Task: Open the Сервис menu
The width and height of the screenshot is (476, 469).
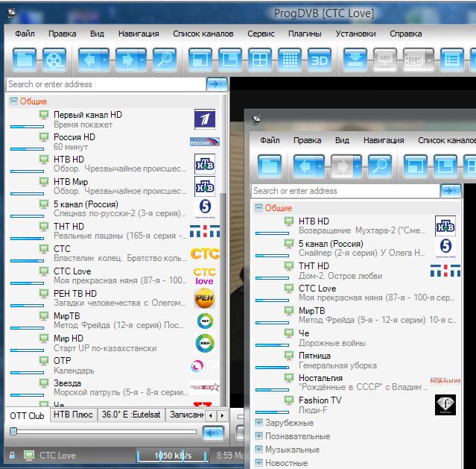Action: point(261,34)
